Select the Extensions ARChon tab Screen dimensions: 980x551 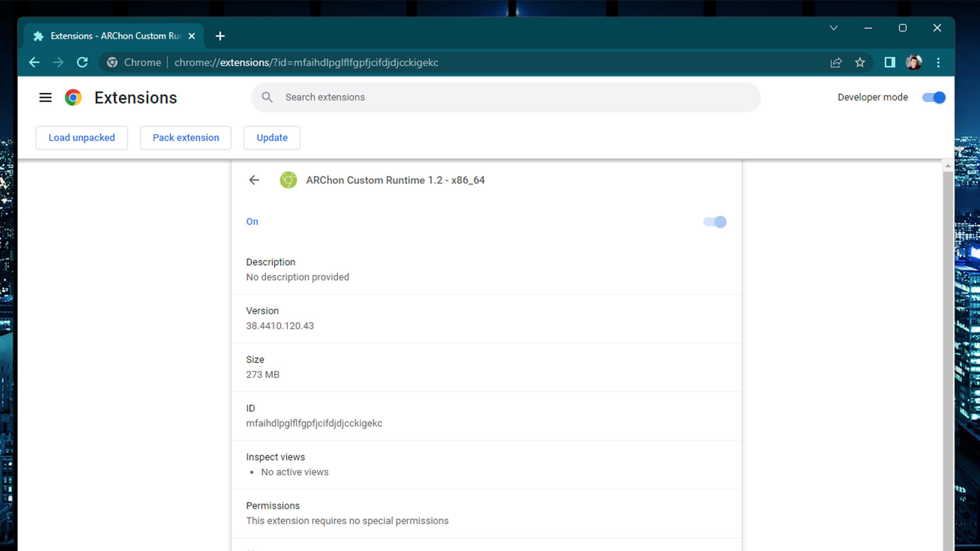pyautogui.click(x=115, y=36)
